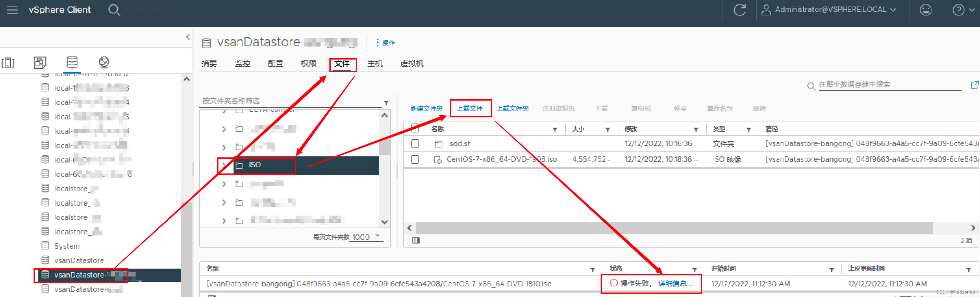Click the folder filter funnel icon
The width and height of the screenshot is (980, 297).
[386, 103]
